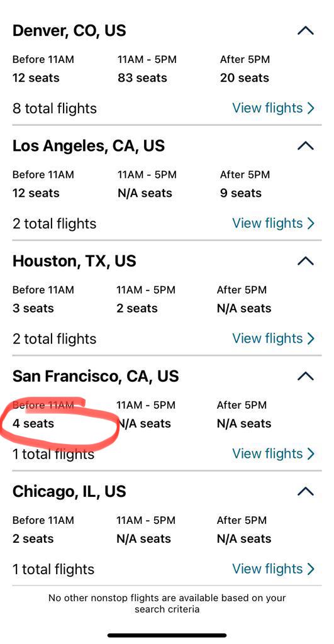Tap the Denver, CO, US heading
Image resolution: width=334 pixels, height=644 pixels.
(69, 31)
